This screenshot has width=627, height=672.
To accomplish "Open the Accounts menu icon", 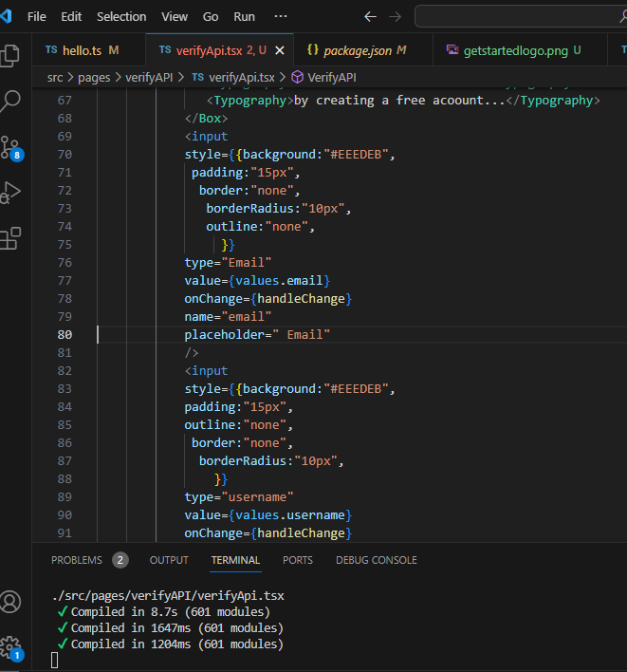I will (10, 601).
